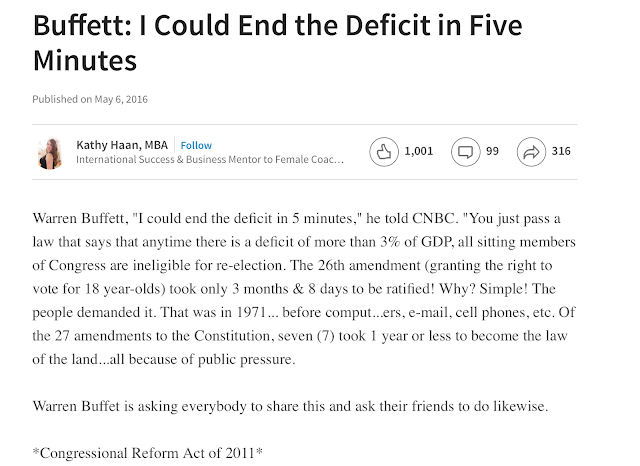Follow Kathy Haan

196,145
